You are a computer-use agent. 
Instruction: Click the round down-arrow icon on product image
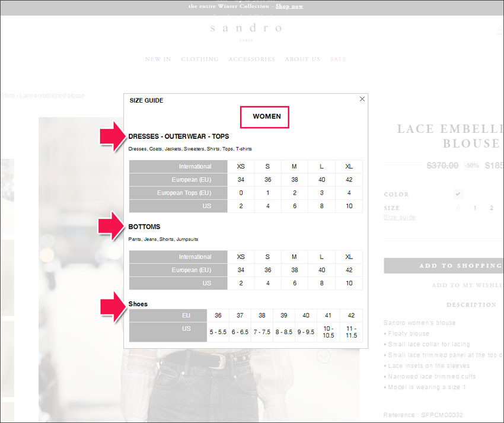323,357
